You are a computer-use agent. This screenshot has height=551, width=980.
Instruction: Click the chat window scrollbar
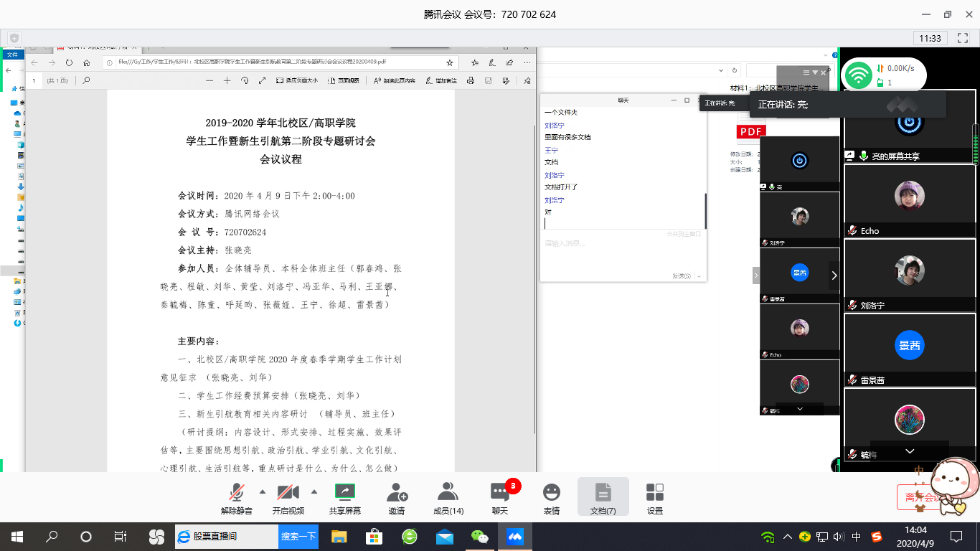click(x=706, y=211)
